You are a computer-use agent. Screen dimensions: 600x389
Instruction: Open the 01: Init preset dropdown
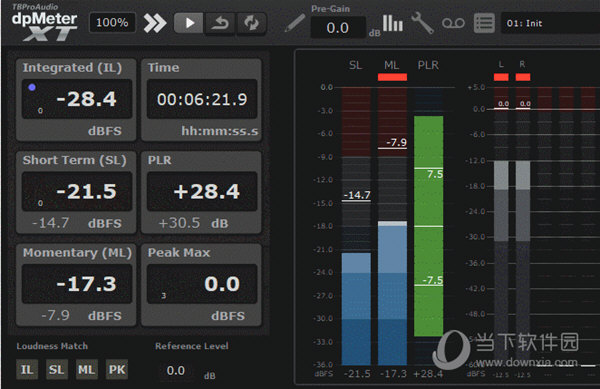[550, 23]
